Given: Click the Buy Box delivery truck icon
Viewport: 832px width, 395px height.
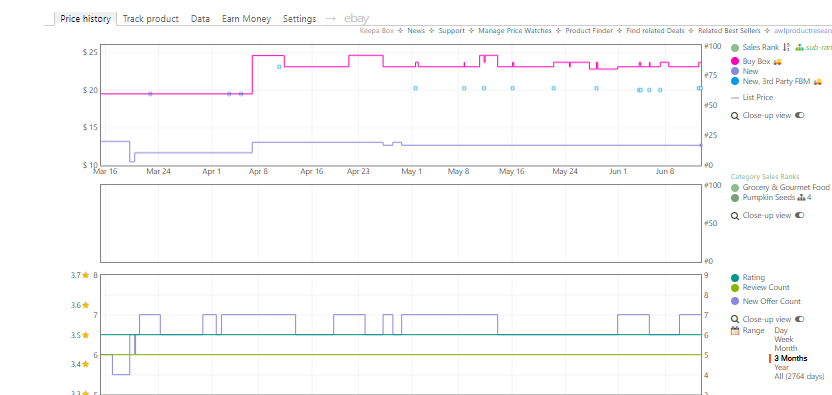Looking at the screenshot, I should [777, 62].
